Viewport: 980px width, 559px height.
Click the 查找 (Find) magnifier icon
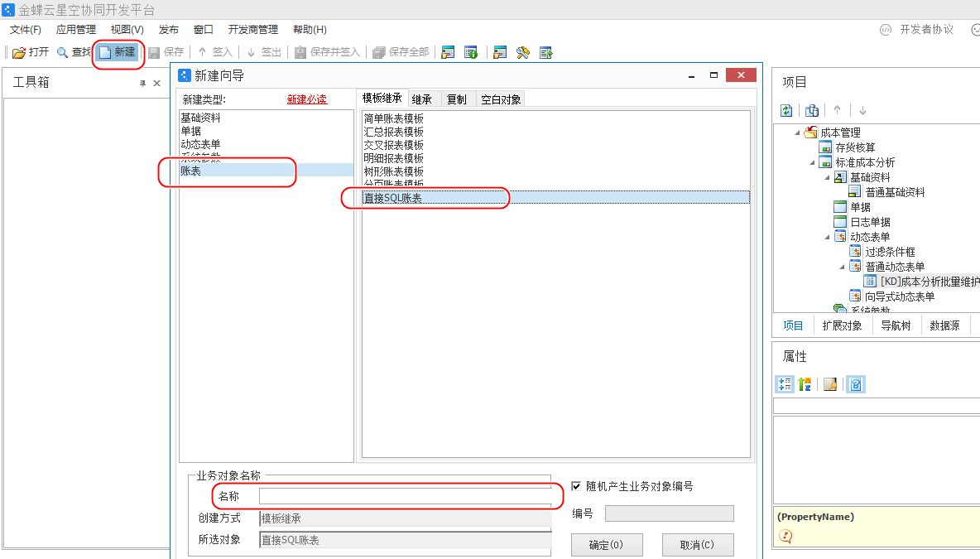tap(62, 52)
